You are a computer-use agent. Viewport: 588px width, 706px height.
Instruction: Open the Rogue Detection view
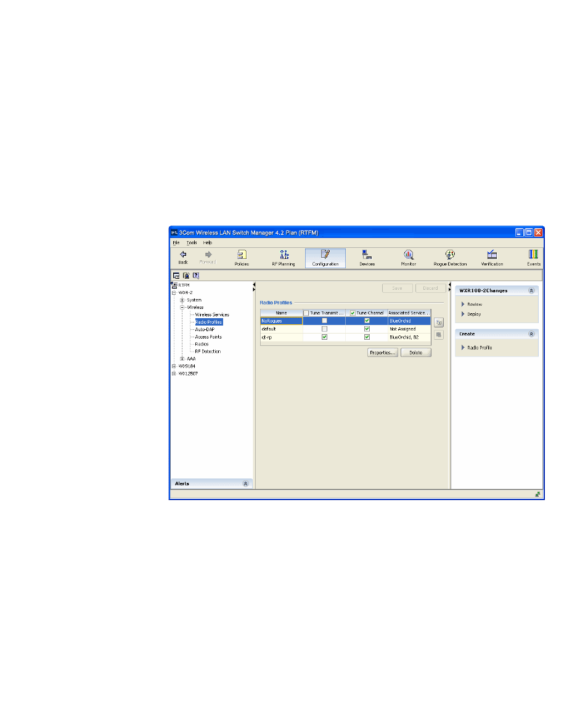tap(450, 258)
